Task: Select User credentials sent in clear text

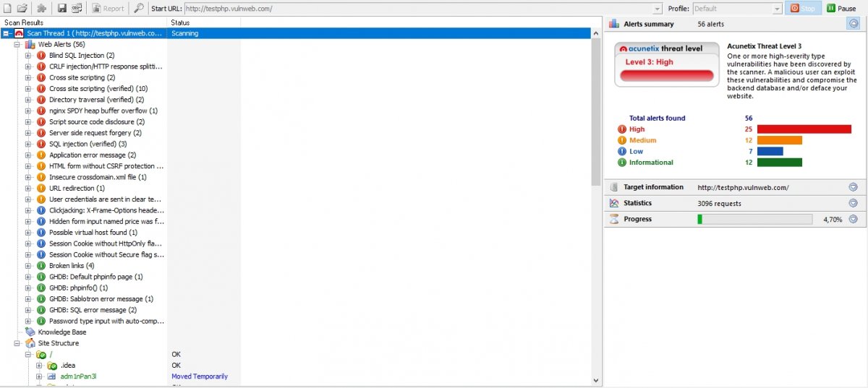Action: pos(105,199)
